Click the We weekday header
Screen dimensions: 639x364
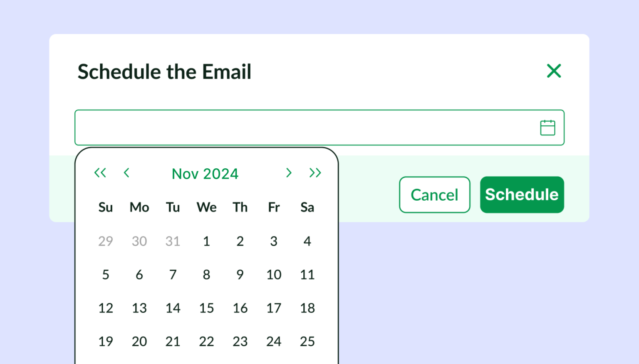tap(206, 207)
